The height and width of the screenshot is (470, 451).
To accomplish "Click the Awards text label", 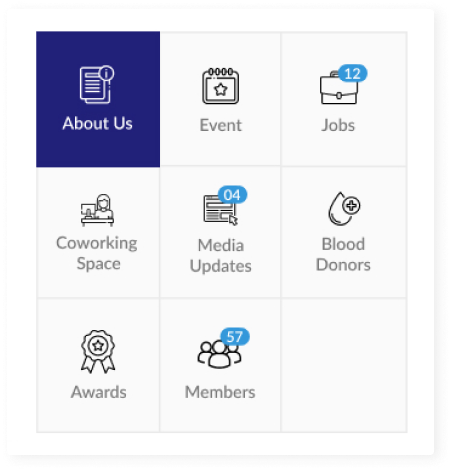I will tap(99, 392).
